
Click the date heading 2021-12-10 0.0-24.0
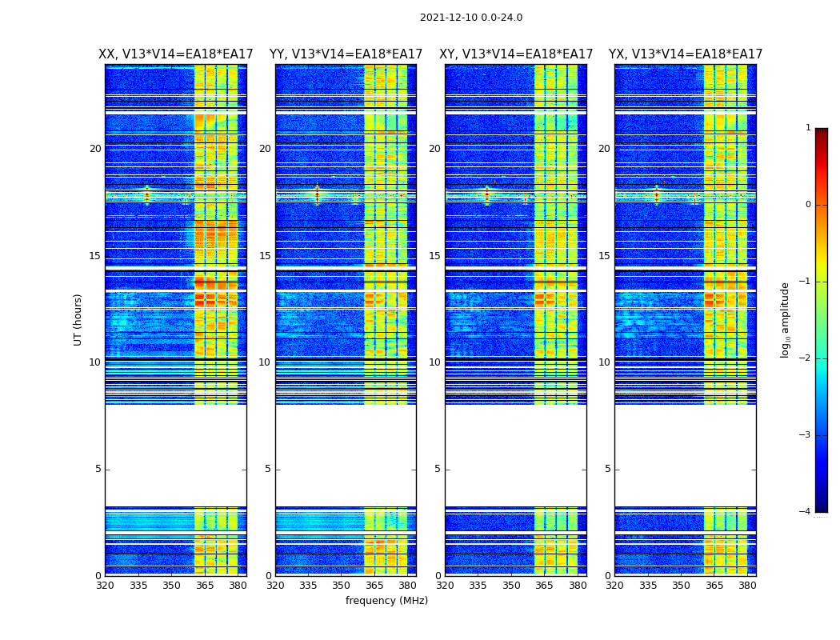471,18
